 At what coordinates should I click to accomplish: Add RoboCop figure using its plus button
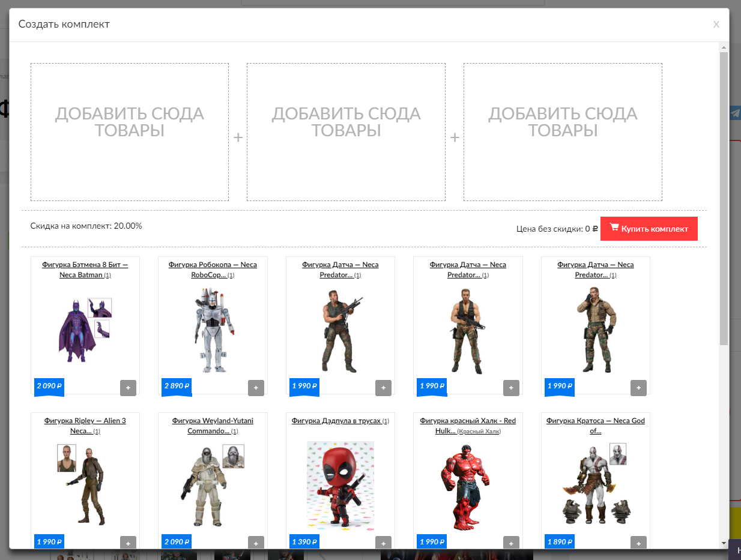pyautogui.click(x=256, y=388)
